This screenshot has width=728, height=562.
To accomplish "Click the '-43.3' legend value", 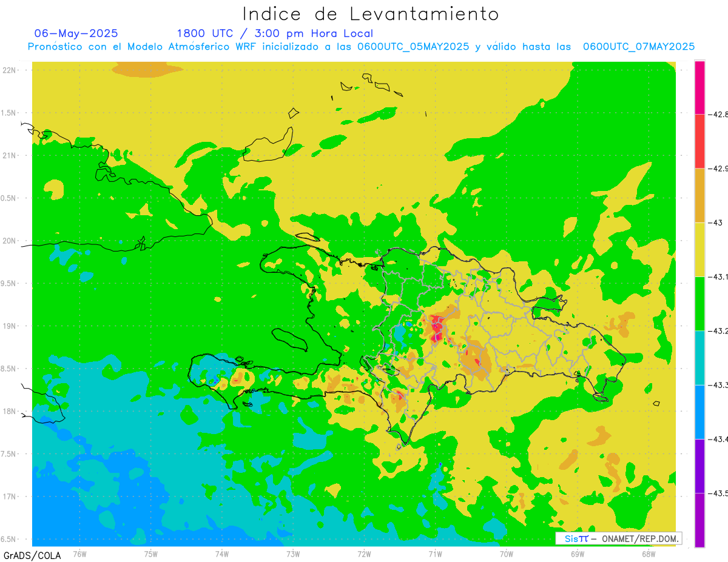I will click(718, 385).
